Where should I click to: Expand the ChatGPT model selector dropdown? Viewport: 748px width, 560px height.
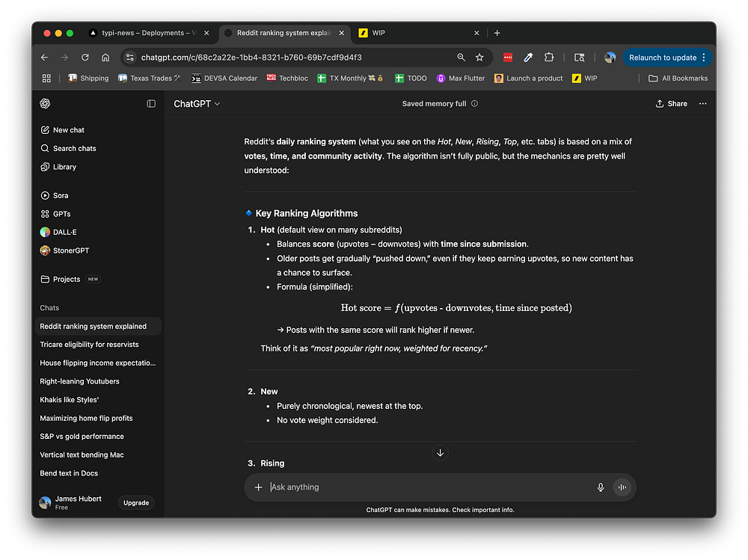point(197,104)
